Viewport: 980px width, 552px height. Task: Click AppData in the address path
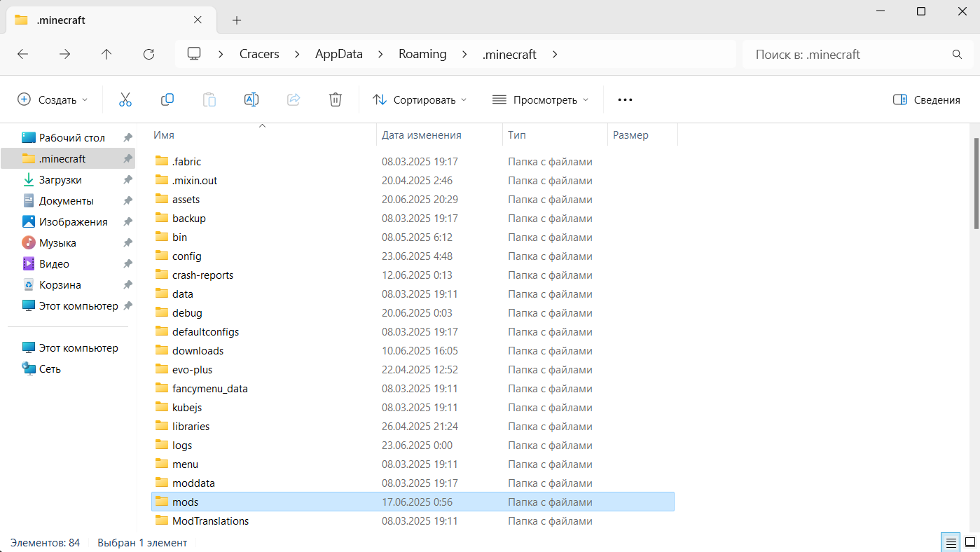pos(339,54)
